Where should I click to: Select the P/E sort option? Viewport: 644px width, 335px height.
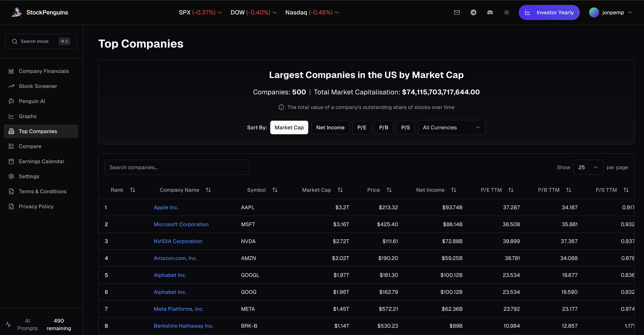click(362, 127)
